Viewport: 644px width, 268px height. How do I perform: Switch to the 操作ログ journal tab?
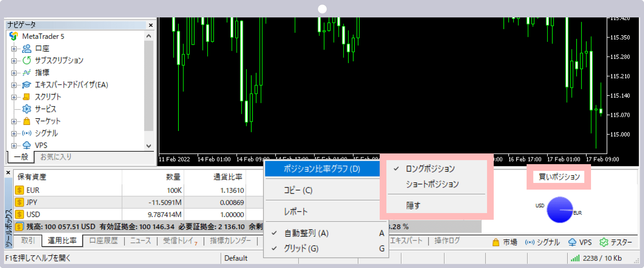coord(447,241)
